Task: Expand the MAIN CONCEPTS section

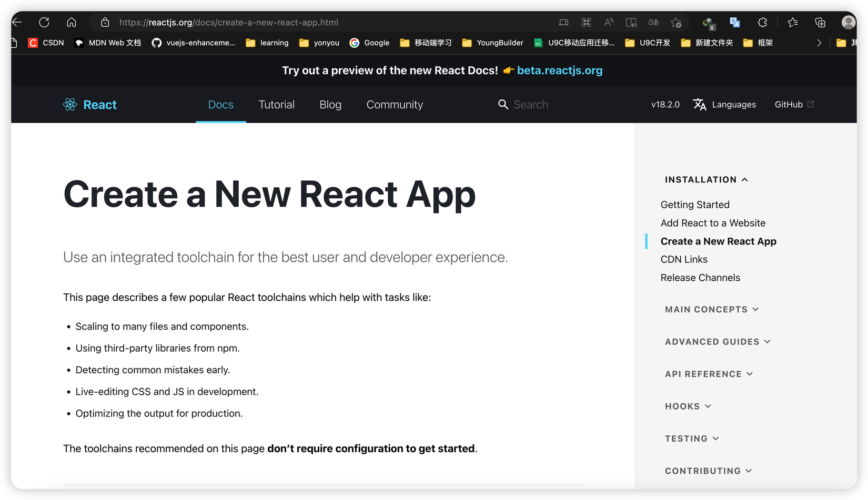Action: (x=712, y=310)
